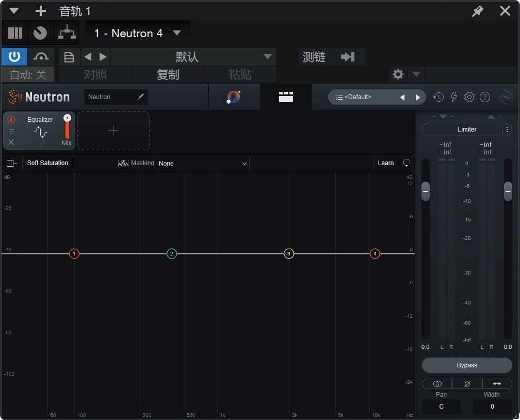
Task: Open the 默认 preset dropdown
Action: tap(193, 57)
